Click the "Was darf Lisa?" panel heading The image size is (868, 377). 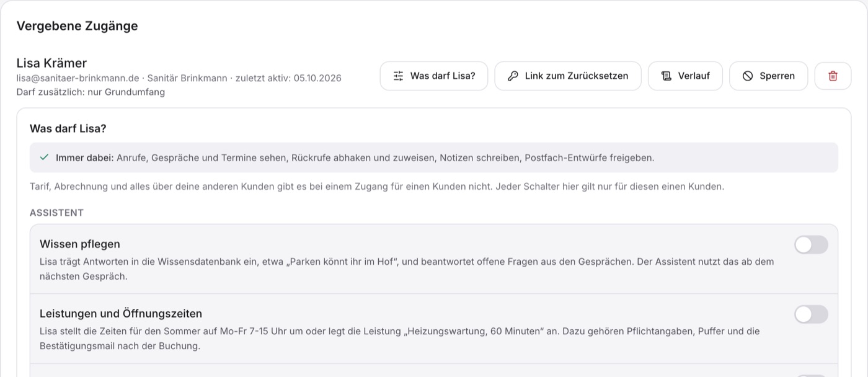(68, 128)
